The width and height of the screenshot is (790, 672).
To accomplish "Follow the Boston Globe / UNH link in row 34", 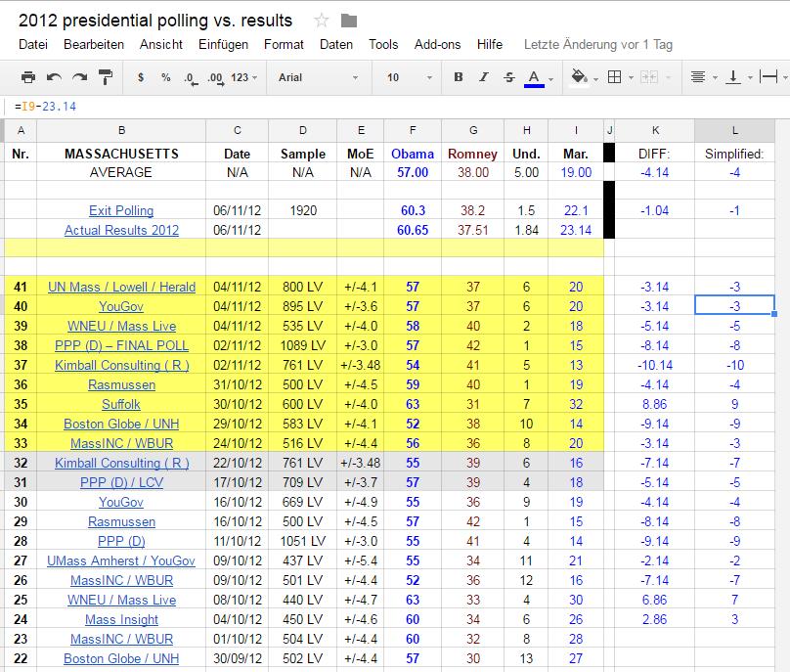I will click(x=121, y=424).
